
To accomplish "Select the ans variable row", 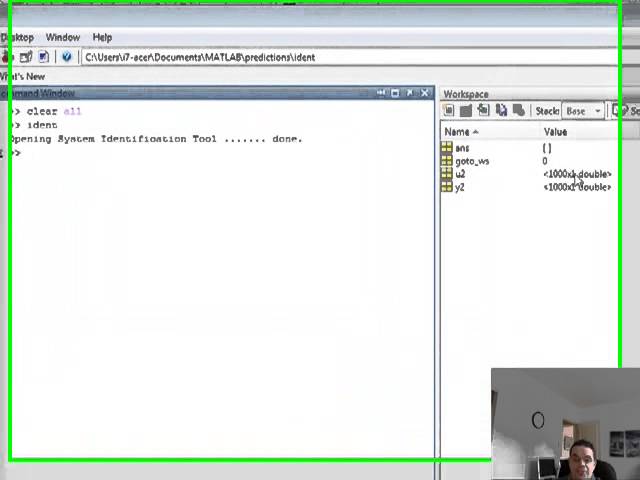I will click(x=529, y=148).
